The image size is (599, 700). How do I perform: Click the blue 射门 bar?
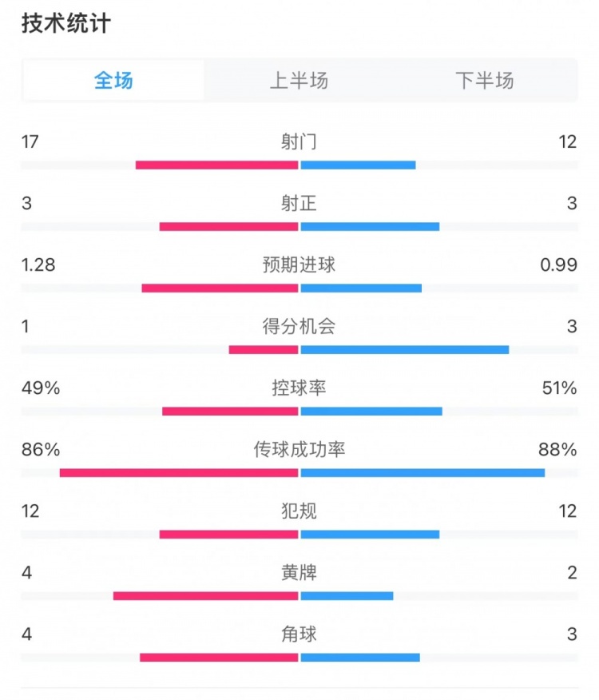click(358, 165)
